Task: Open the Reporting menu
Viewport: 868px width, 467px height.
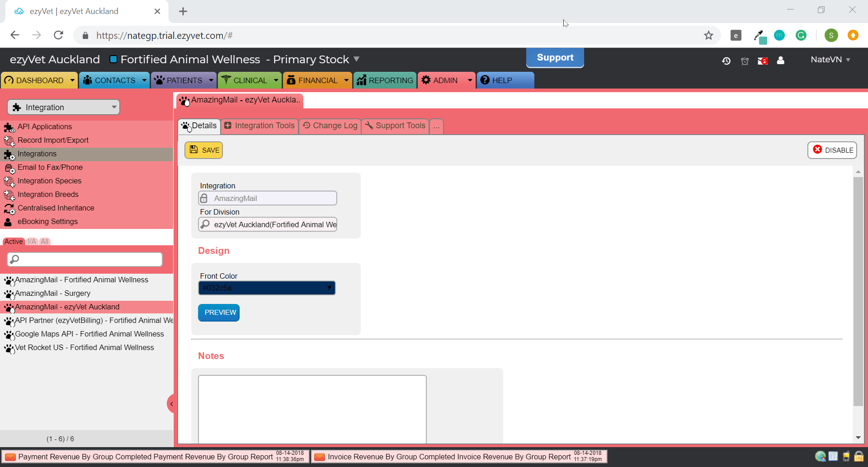Action: coord(385,80)
